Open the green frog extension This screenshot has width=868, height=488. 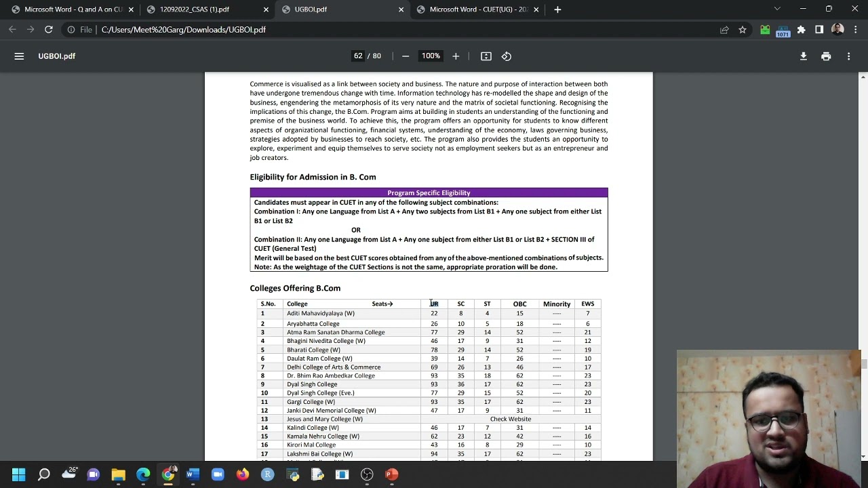point(765,30)
